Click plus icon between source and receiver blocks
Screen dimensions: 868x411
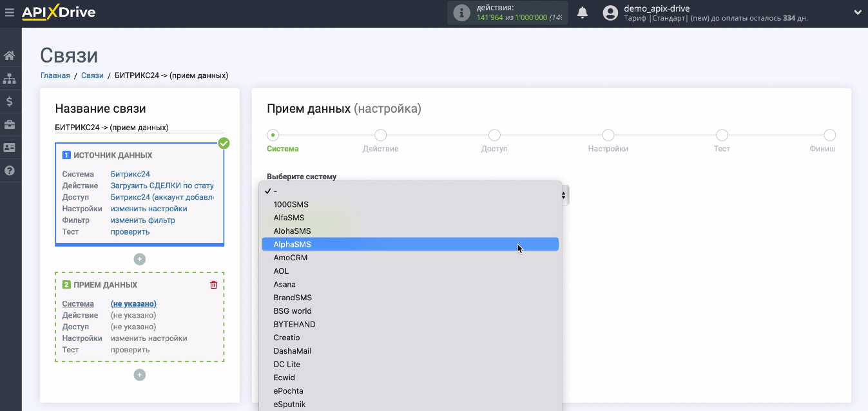point(140,259)
